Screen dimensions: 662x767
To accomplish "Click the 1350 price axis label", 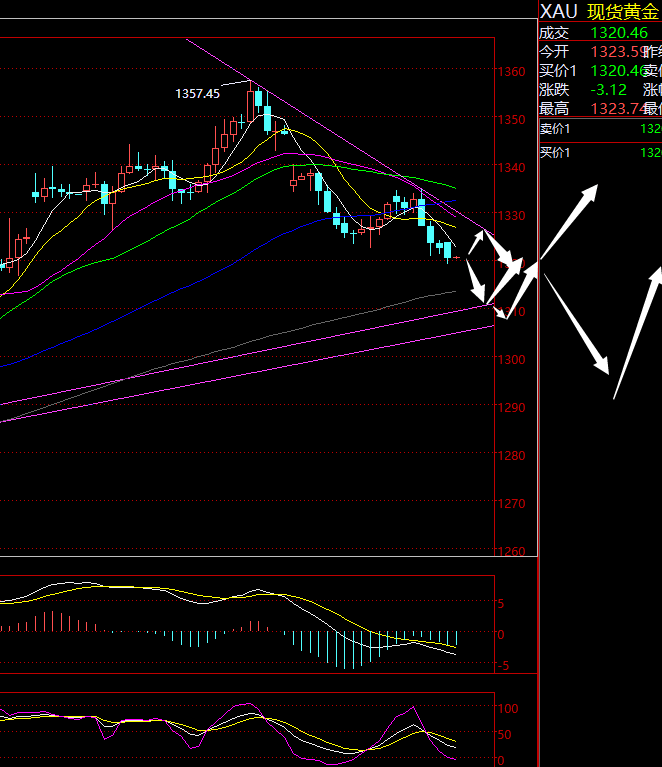I will [511, 120].
